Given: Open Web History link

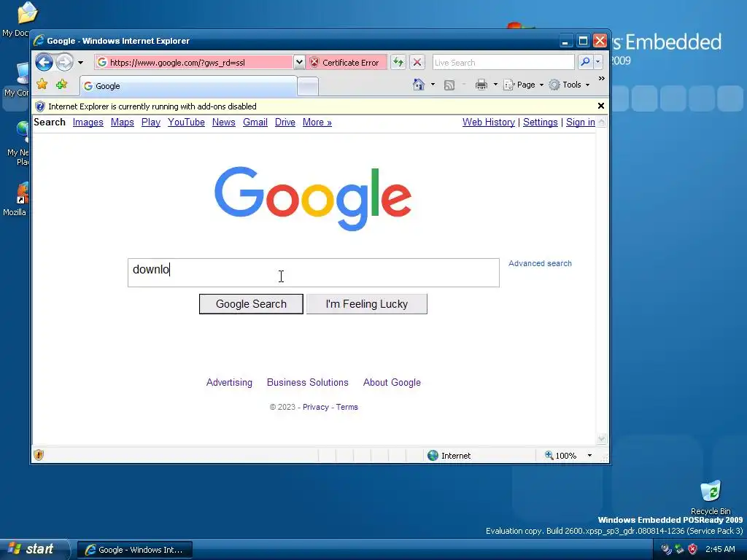Looking at the screenshot, I should click(488, 122).
